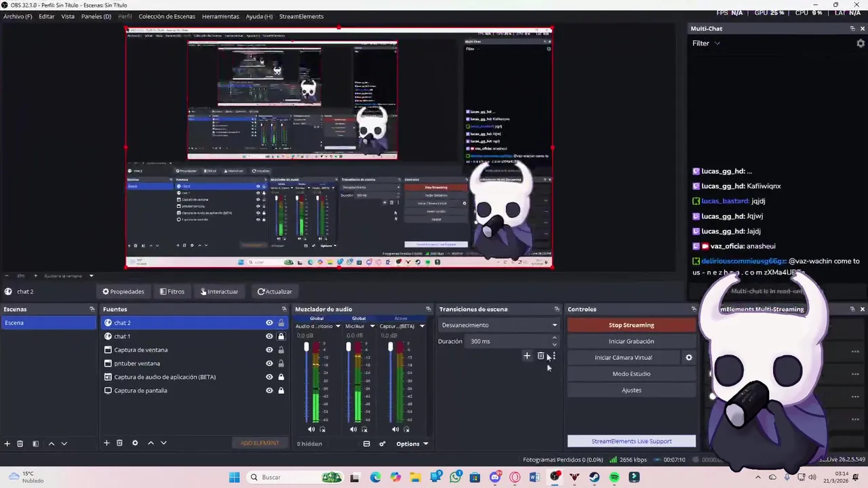Image resolution: width=868 pixels, height=488 pixels.
Task: Adjust Captura (BETA) volume fader
Action: 390,348
